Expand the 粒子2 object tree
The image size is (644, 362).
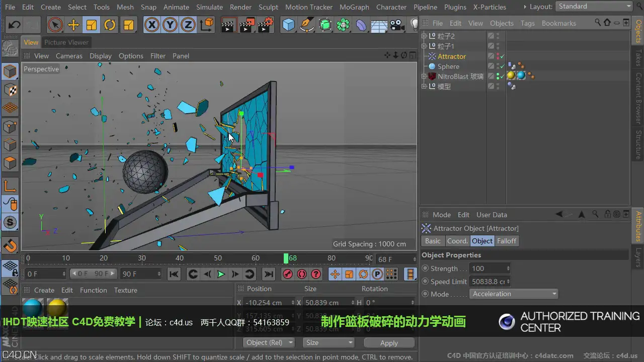pyautogui.click(x=424, y=36)
